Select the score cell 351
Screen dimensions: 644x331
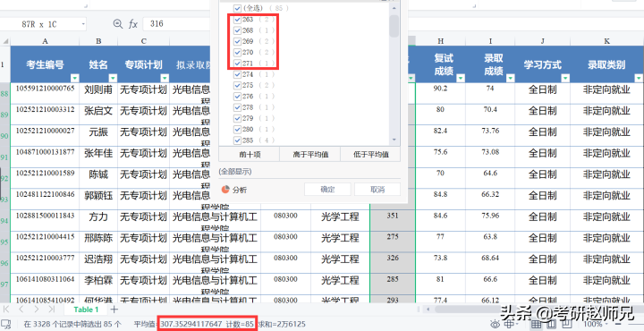[x=393, y=221]
